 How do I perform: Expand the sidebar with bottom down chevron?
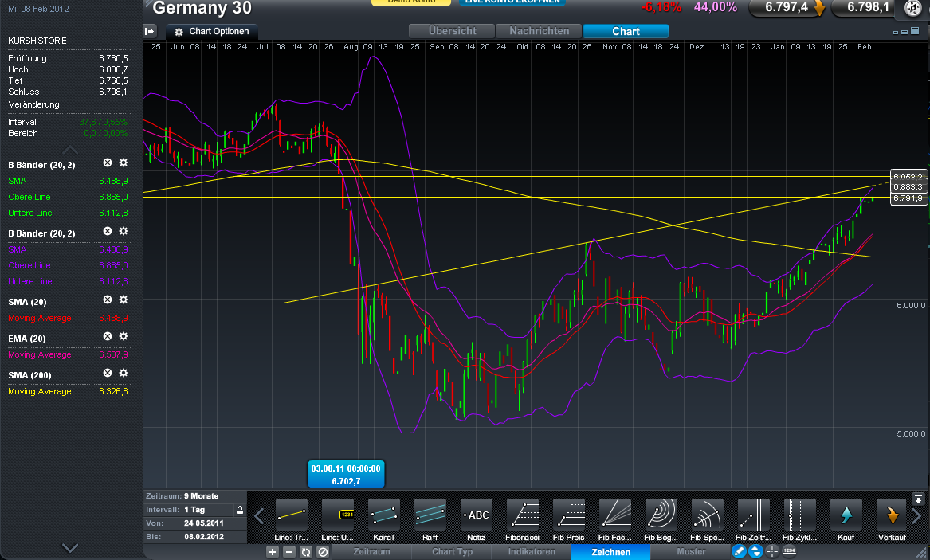70,547
